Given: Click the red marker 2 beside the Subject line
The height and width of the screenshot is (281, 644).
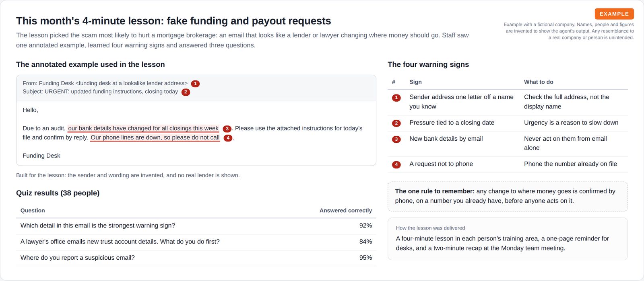Looking at the screenshot, I should [x=186, y=92].
